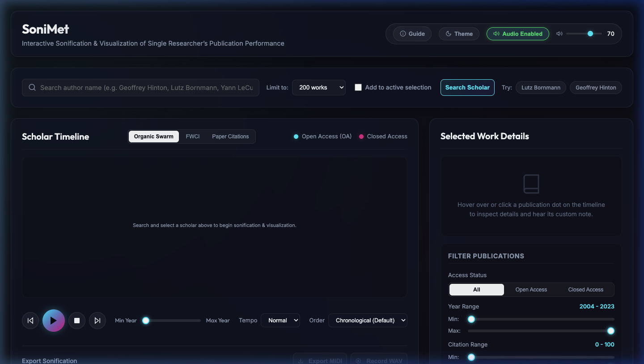Focus the author name search field
Screen dimensions: 644x364
[x=140, y=87]
